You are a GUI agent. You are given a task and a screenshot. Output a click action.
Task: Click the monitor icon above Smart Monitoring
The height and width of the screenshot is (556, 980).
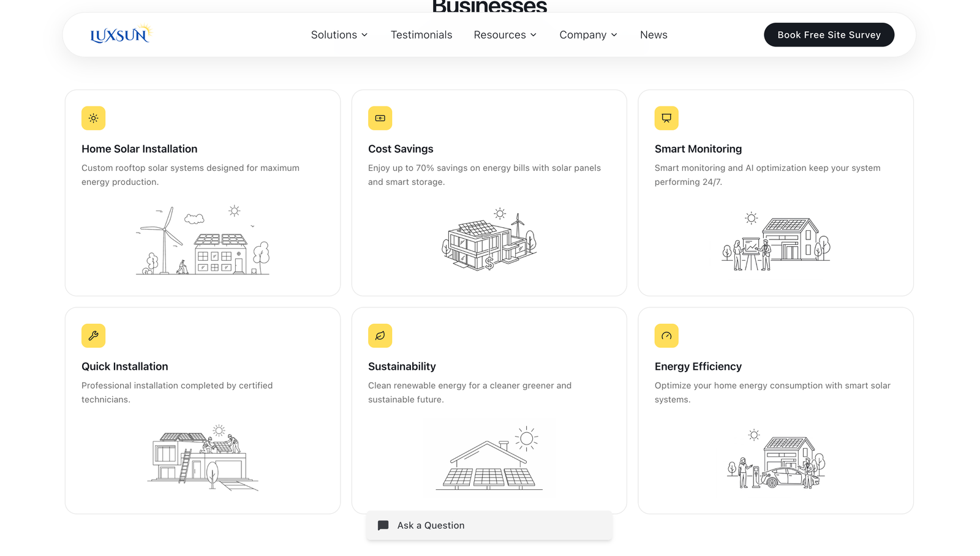pos(666,118)
